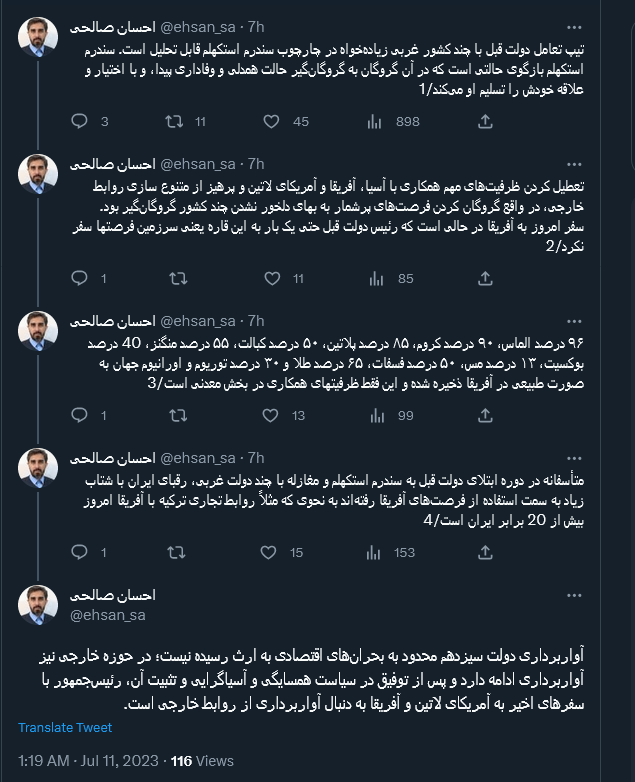Click the reply icon showing 3 replies
The height and width of the screenshot is (782, 635).
[x=80, y=122]
